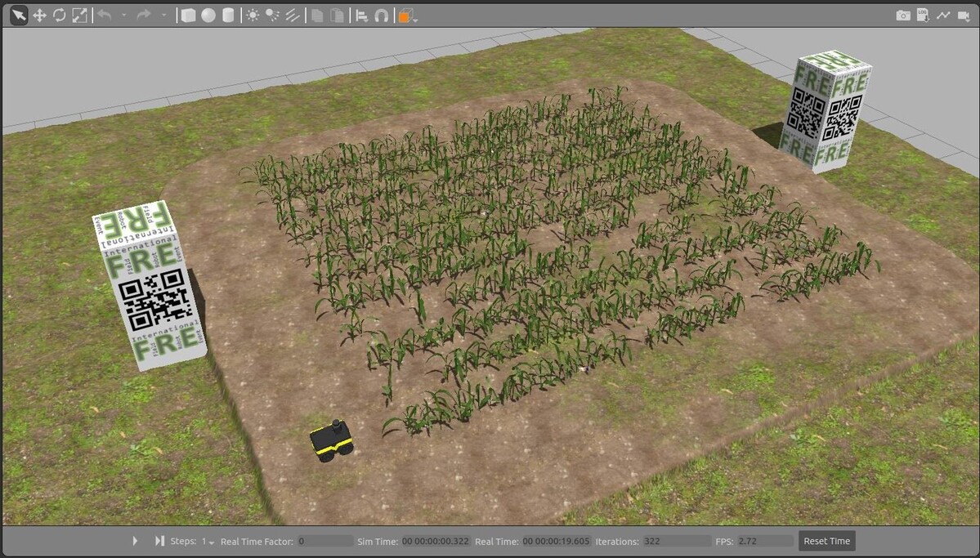Click the undo arrow

click(x=105, y=16)
